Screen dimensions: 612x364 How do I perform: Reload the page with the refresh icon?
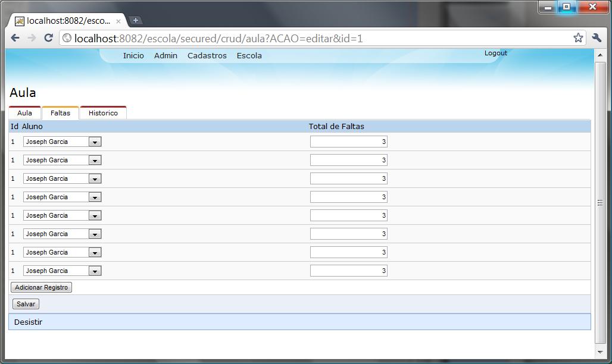click(48, 38)
